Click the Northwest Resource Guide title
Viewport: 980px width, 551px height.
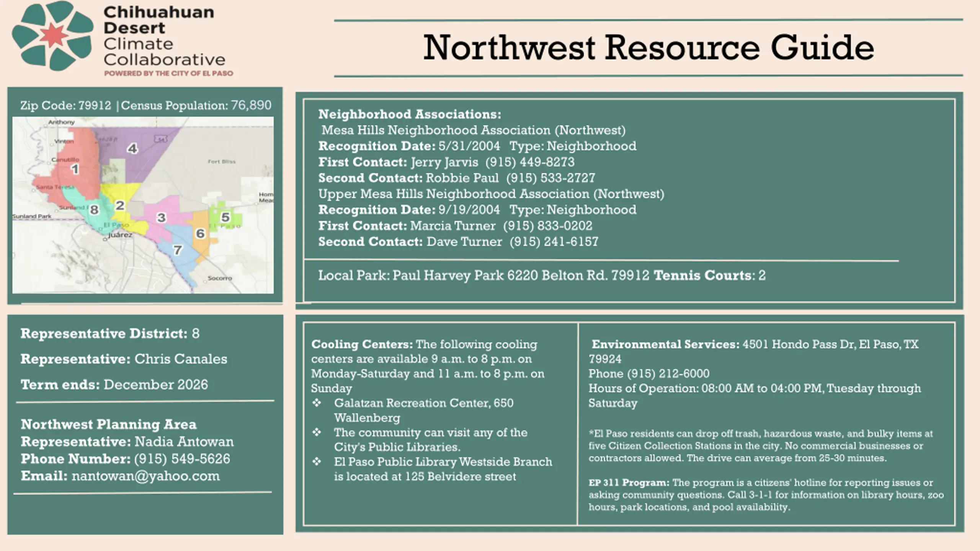click(648, 48)
